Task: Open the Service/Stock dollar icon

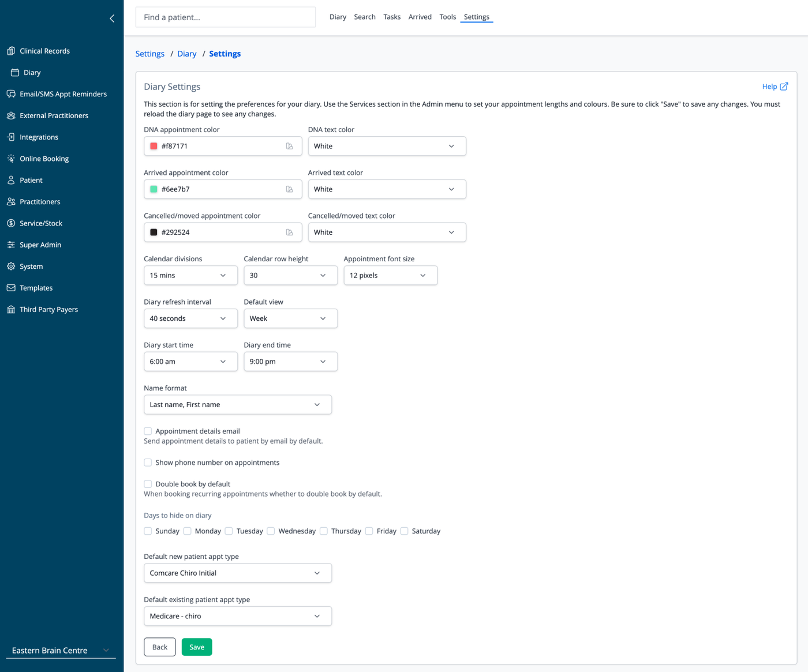Action: 11,223
